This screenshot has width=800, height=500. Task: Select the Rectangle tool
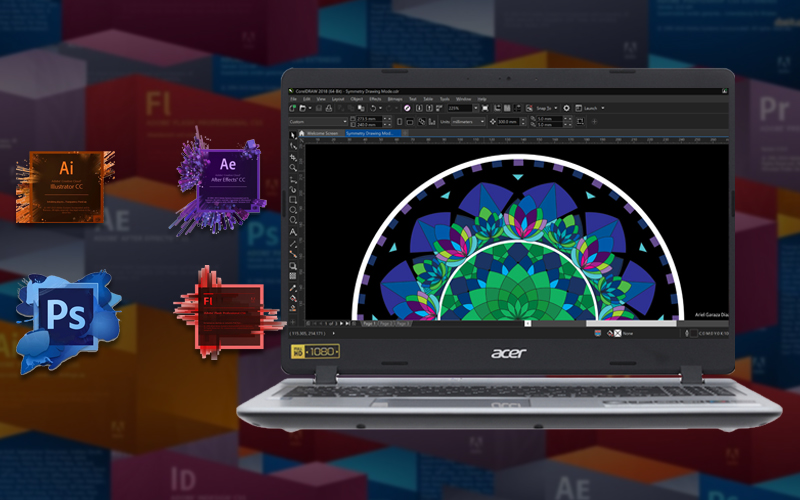(x=293, y=199)
